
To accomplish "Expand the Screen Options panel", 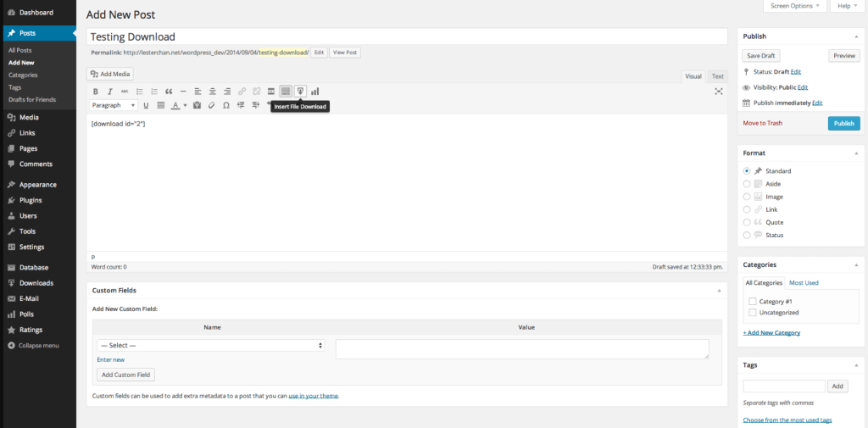I will [x=795, y=6].
